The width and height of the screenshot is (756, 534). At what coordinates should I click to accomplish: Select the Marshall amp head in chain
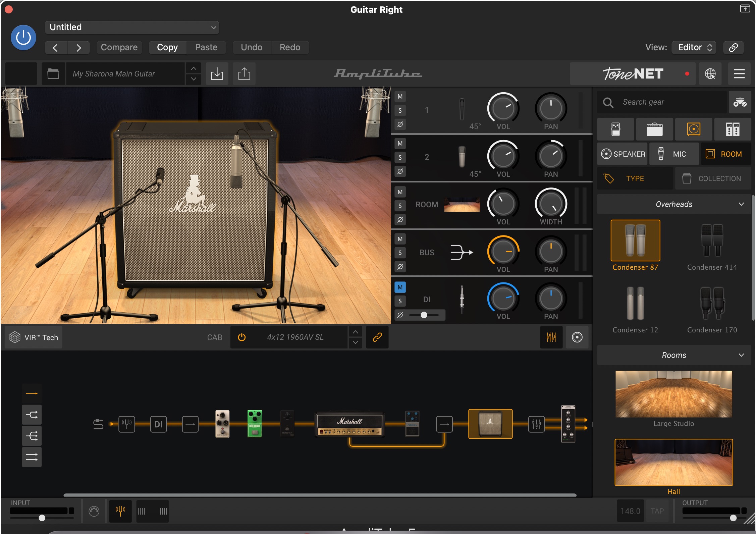(x=349, y=424)
